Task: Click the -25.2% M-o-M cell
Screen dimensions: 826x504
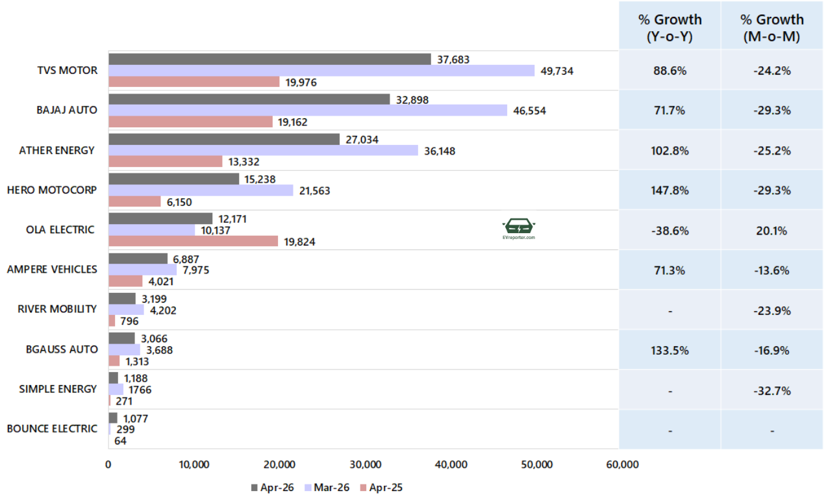Action: 772,151
